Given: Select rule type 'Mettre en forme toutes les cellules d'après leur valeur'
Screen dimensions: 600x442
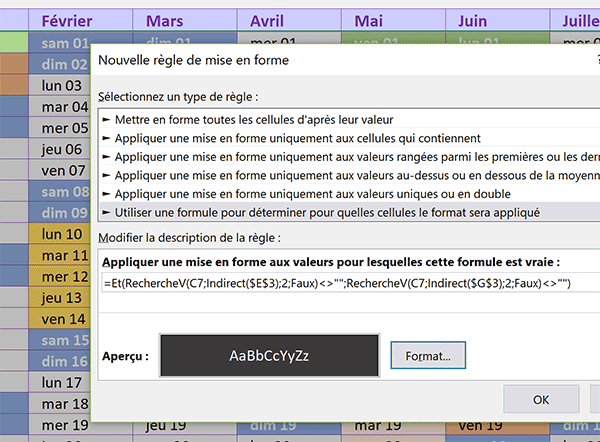Looking at the screenshot, I should pyautogui.click(x=350, y=120).
